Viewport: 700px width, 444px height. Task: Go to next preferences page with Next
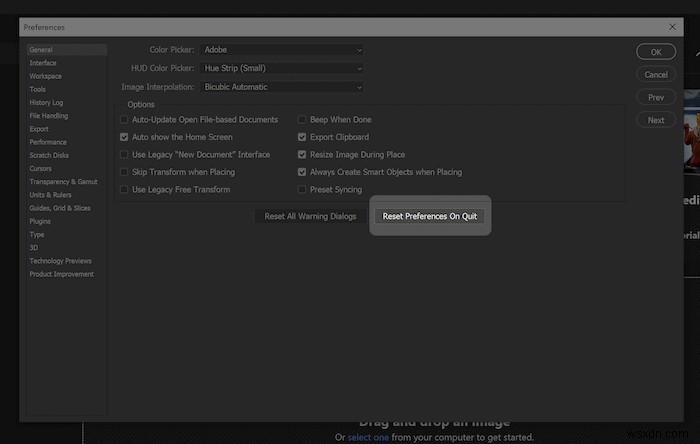[656, 120]
